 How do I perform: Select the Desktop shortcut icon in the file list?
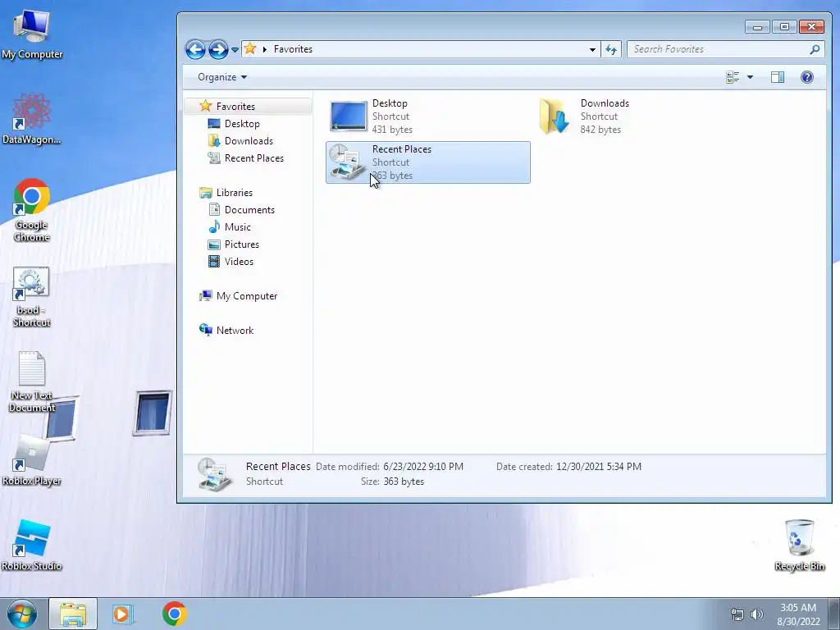pyautogui.click(x=348, y=116)
